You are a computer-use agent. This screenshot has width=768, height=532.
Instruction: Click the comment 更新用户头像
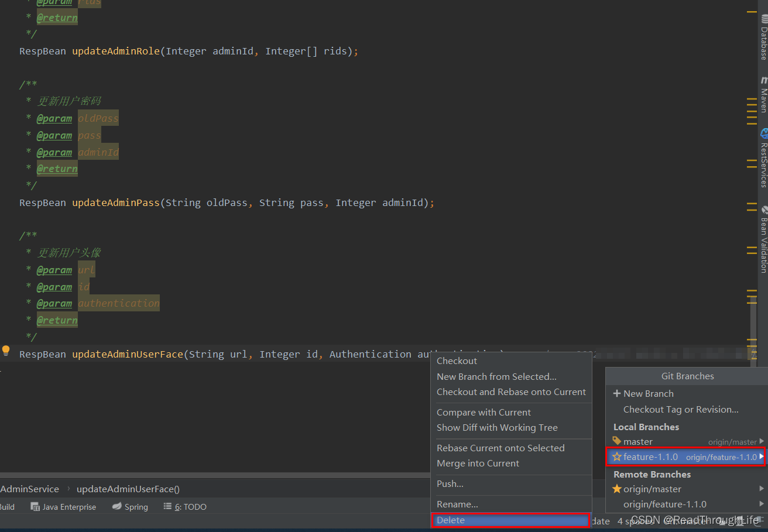tap(69, 253)
